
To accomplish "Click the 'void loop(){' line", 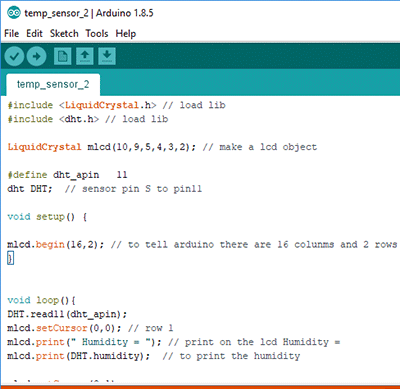I will tap(42, 300).
